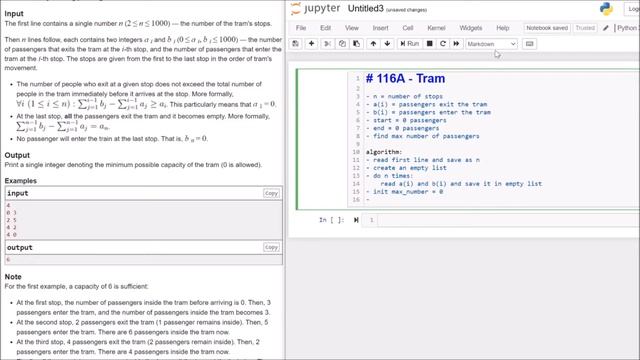Image resolution: width=640 pixels, height=360 pixels.
Task: Move the selected cell up
Action: tap(373, 44)
